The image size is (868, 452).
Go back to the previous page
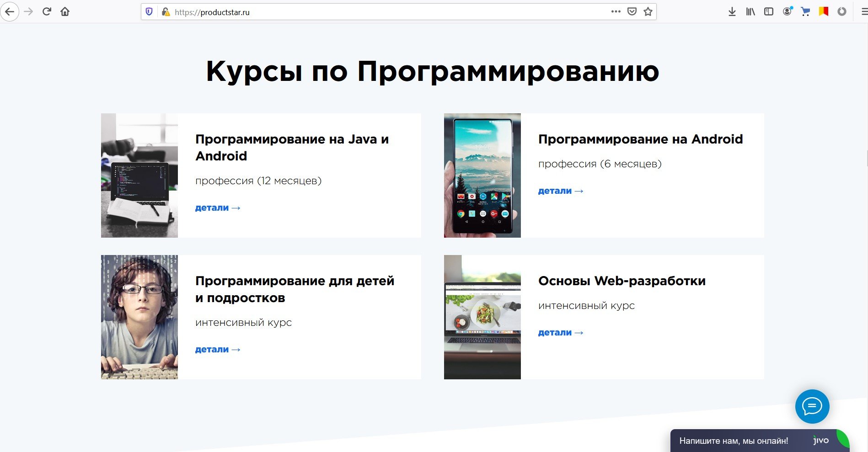(10, 12)
